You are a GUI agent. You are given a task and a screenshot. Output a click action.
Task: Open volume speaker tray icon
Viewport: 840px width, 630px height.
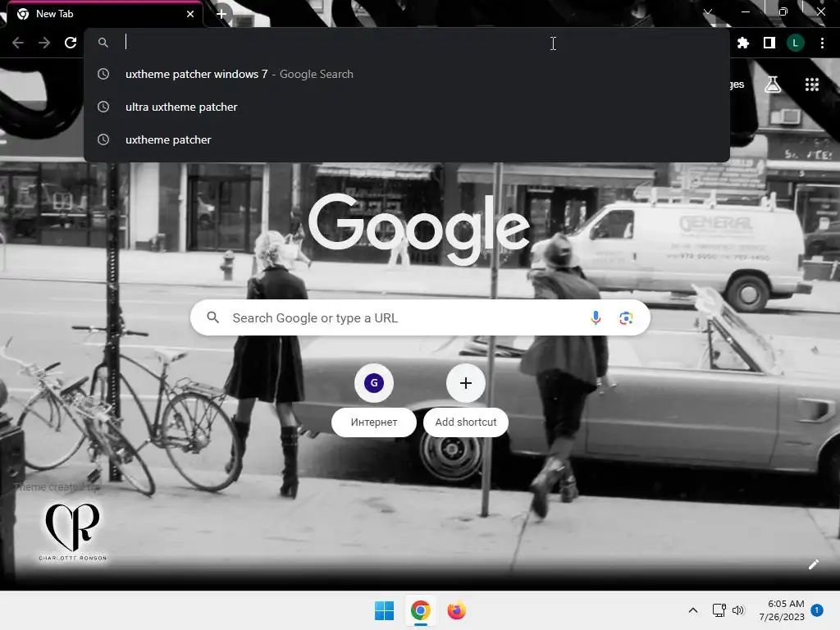(x=738, y=610)
